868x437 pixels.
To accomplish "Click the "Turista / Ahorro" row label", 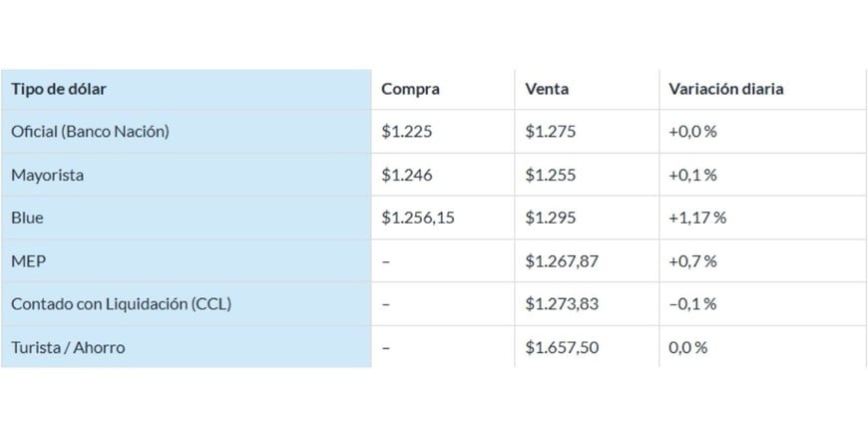I will (x=68, y=347).
